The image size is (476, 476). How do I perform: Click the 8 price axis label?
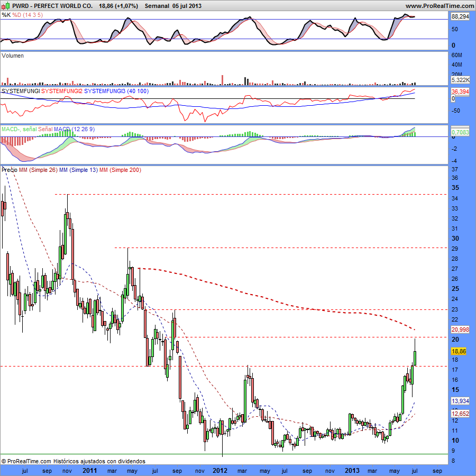(453, 461)
